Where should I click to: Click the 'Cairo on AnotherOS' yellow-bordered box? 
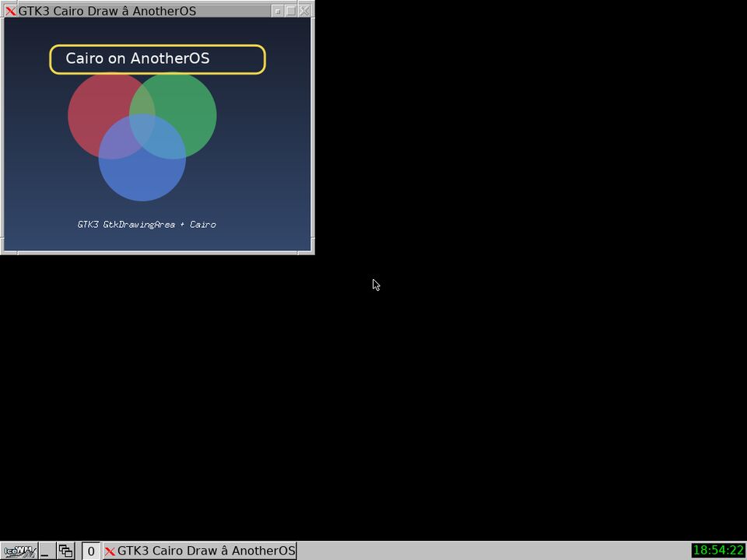157,60
